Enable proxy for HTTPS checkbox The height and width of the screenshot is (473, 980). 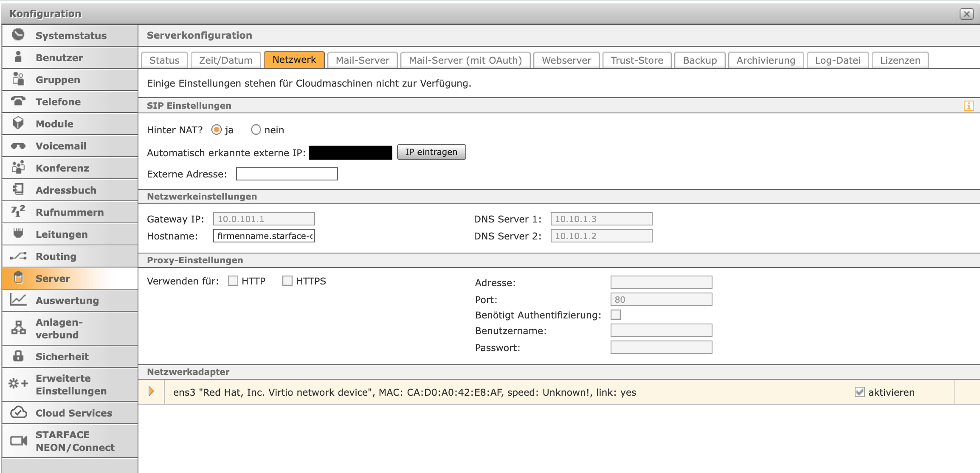point(287,281)
